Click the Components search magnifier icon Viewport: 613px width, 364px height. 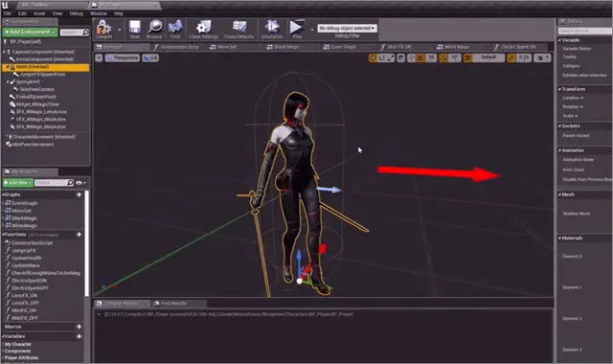click(x=85, y=32)
